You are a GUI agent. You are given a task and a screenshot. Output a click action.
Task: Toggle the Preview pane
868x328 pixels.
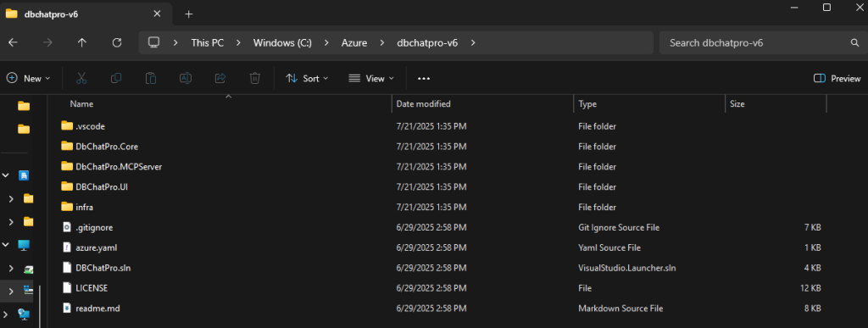tap(837, 79)
